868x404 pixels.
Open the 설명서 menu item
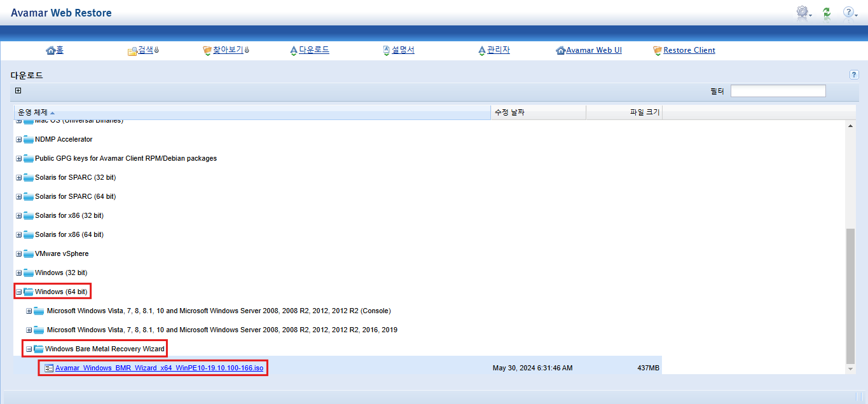coord(403,50)
